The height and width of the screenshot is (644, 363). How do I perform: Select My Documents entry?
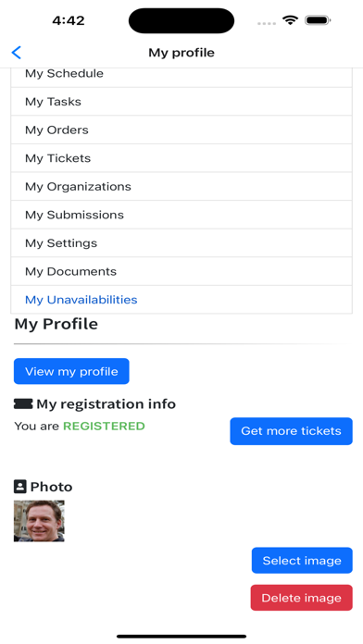181,271
